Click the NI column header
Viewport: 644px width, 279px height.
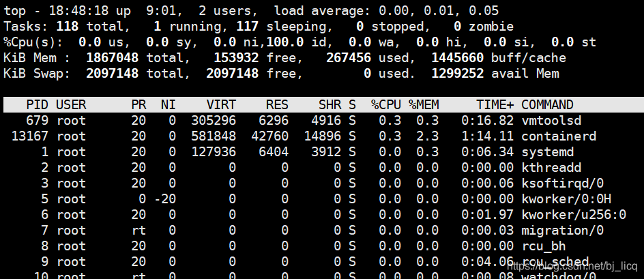[169, 105]
